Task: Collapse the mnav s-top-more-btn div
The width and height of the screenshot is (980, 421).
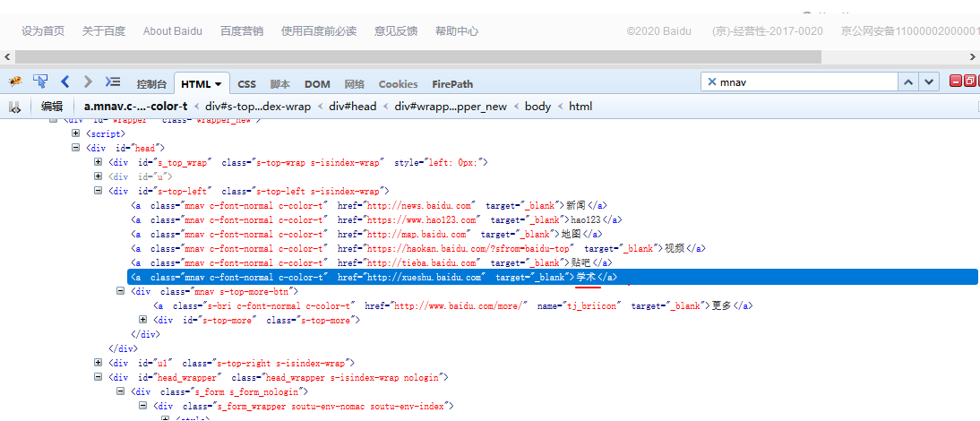Action: (x=121, y=291)
